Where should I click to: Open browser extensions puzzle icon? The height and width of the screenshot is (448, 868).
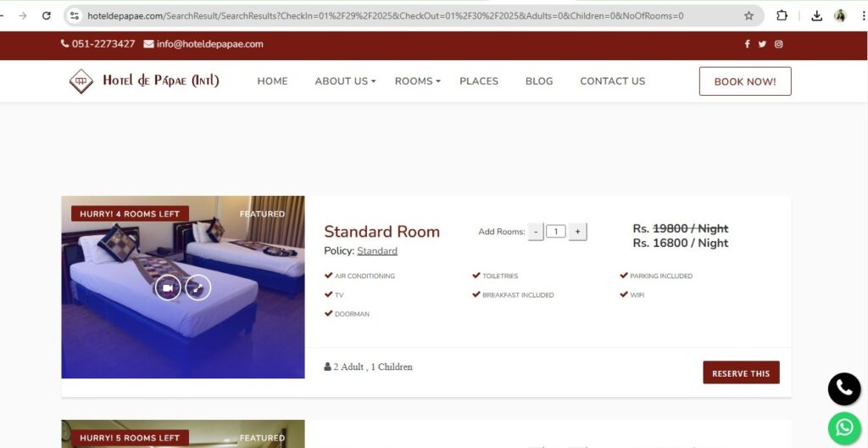782,15
